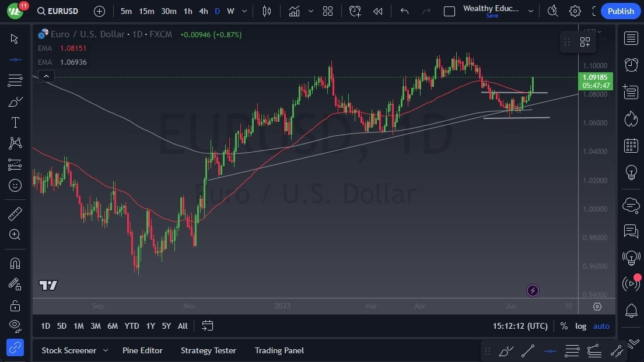This screenshot has height=362, width=644.
Task: Toggle logarithmic price scale
Action: tap(581, 326)
